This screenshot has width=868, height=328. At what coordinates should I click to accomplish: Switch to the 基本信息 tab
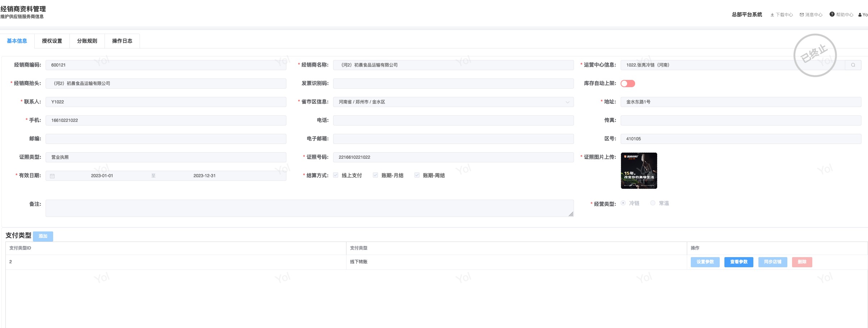pyautogui.click(x=17, y=41)
